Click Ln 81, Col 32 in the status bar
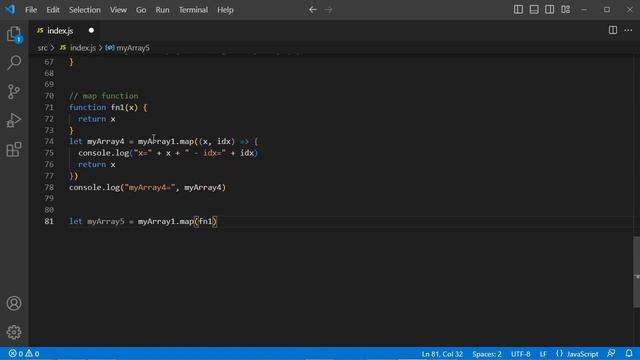Screen dimensions: 640x360 [442, 354]
